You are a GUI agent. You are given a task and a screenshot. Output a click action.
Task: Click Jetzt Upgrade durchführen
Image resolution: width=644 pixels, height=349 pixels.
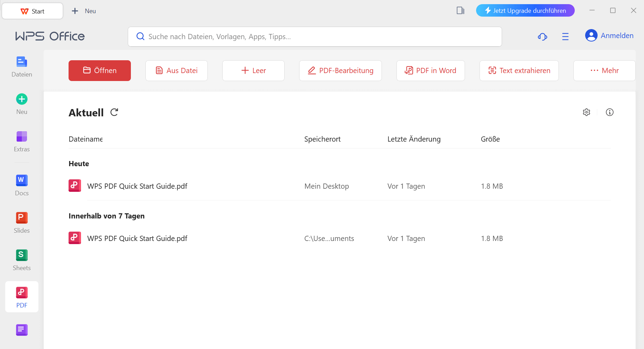coord(525,10)
